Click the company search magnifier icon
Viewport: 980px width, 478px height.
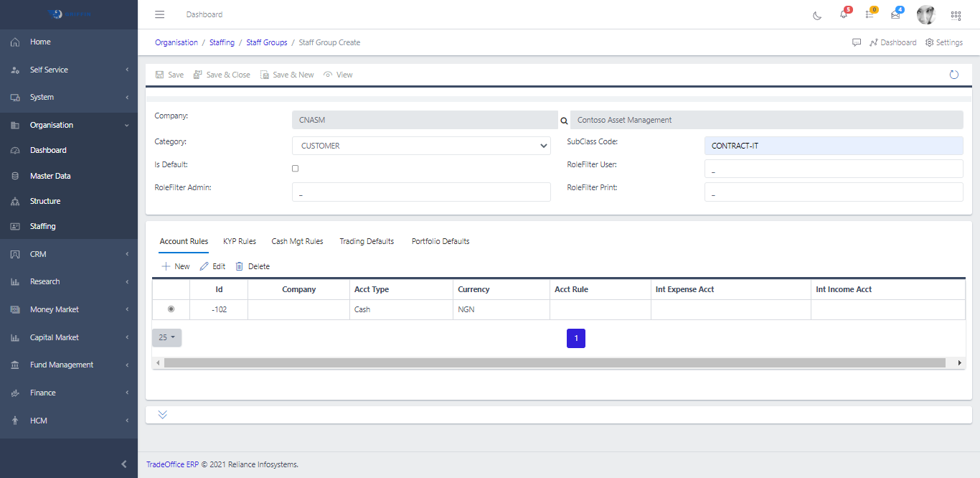pos(564,121)
